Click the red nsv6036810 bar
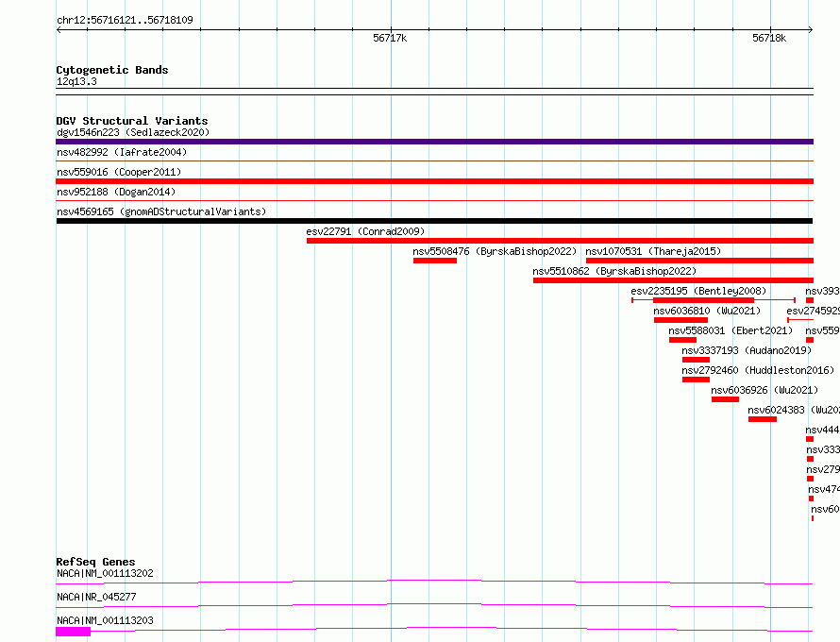Viewport: 840px width, 642px height. pyautogui.click(x=680, y=320)
